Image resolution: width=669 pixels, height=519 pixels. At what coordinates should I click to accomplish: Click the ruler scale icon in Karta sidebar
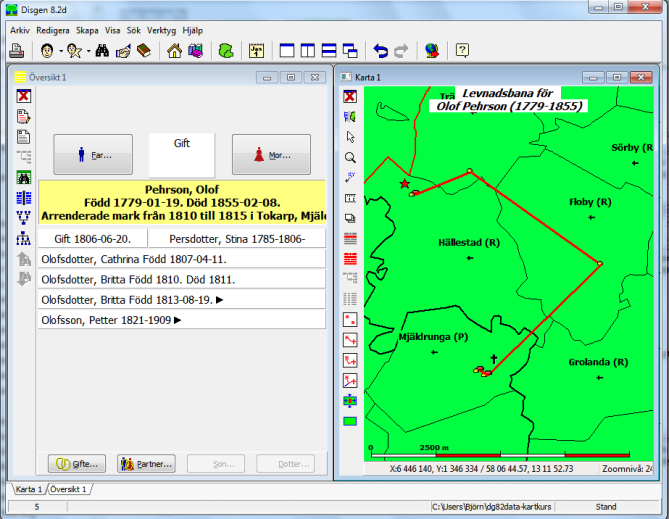click(350, 198)
